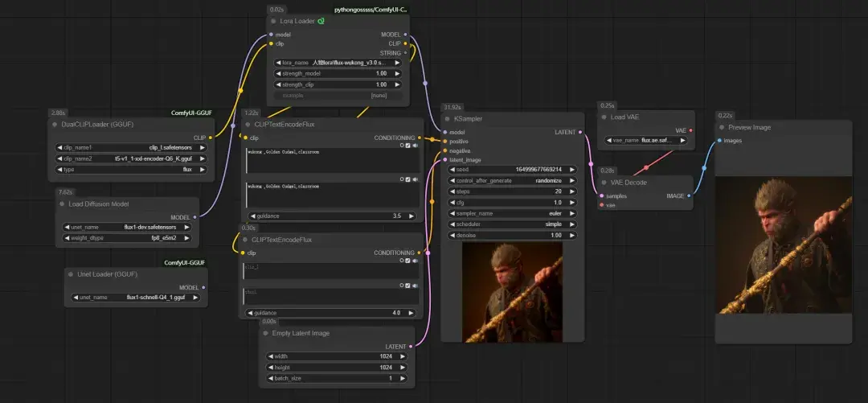
Task: Click the Empty Latent Image collapse dot
Action: pos(264,333)
